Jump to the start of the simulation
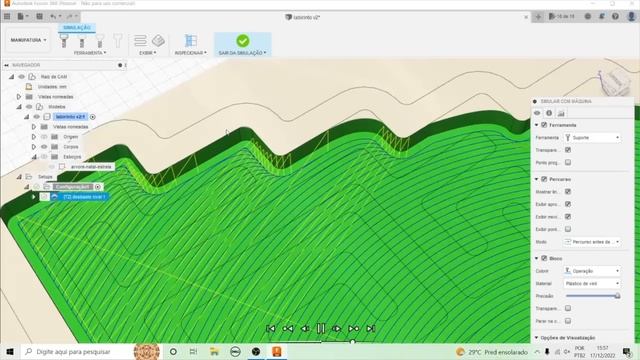Viewport: 640px width, 360px height. pos(271,329)
